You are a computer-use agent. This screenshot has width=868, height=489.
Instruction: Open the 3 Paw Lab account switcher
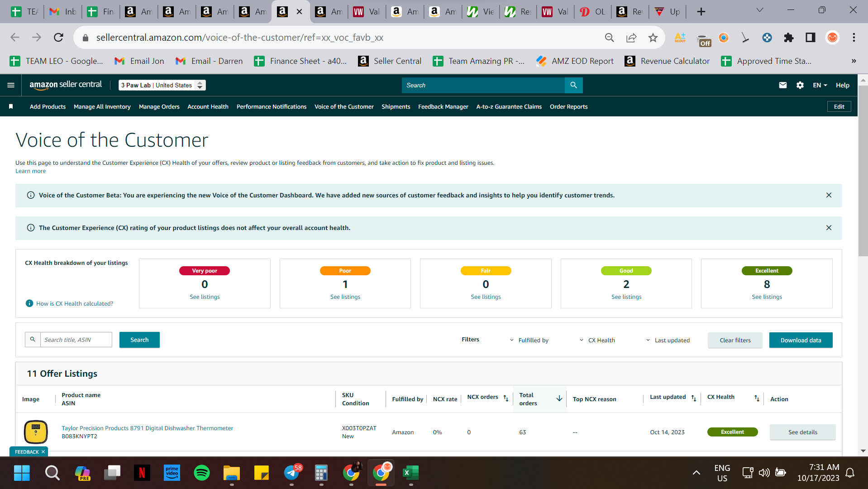pyautogui.click(x=162, y=85)
